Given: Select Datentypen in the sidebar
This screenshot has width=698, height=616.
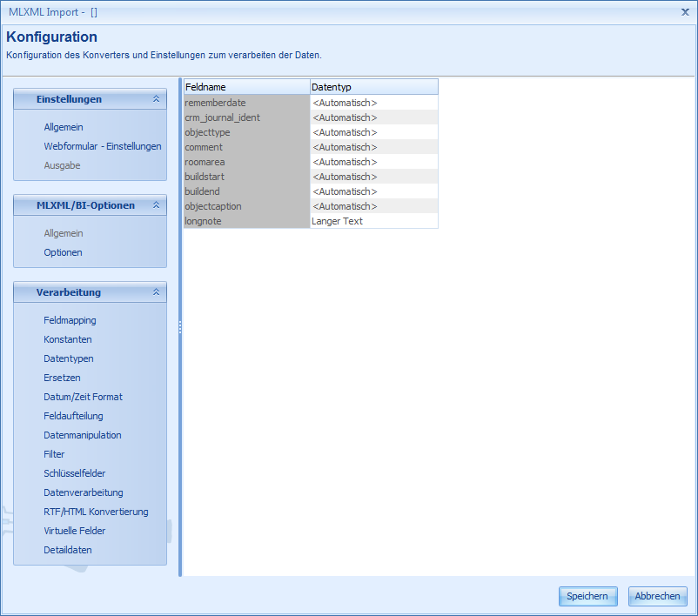Looking at the screenshot, I should (69, 358).
